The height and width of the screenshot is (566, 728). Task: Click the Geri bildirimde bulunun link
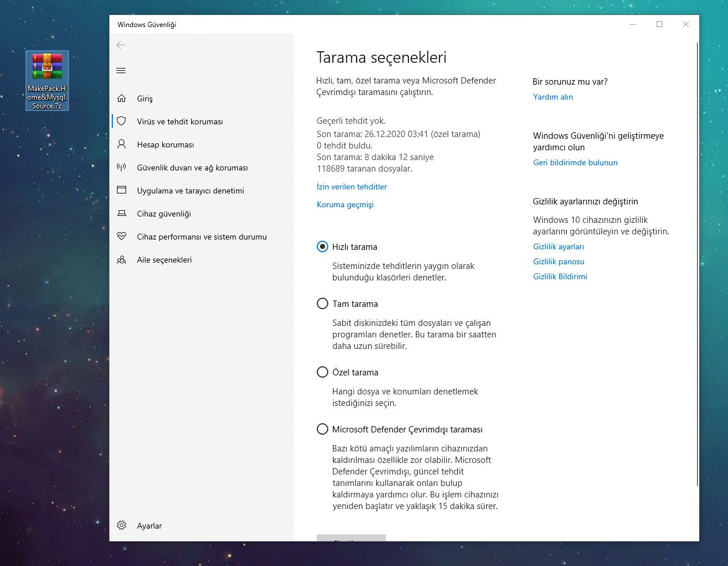(x=575, y=162)
